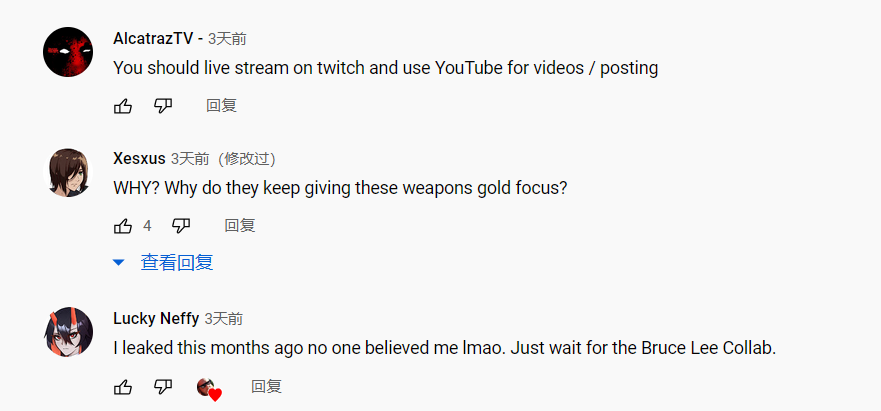Reply to the Xesxus comment via 回复
881x411 pixels.
240,226
